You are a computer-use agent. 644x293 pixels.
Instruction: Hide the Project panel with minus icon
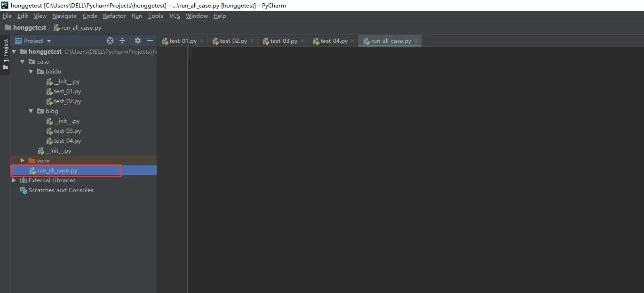click(x=150, y=41)
